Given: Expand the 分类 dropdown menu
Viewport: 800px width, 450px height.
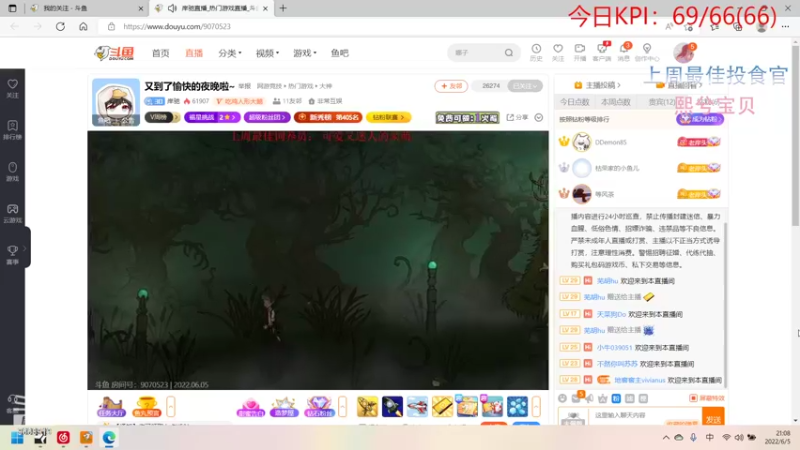Looking at the screenshot, I should 230,53.
